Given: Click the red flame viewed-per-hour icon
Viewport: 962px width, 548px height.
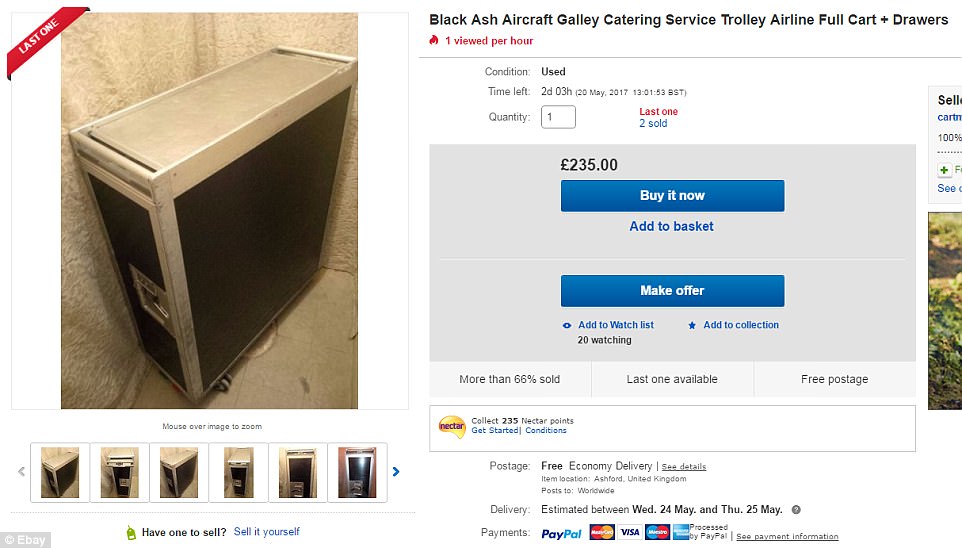Looking at the screenshot, I should [x=434, y=41].
